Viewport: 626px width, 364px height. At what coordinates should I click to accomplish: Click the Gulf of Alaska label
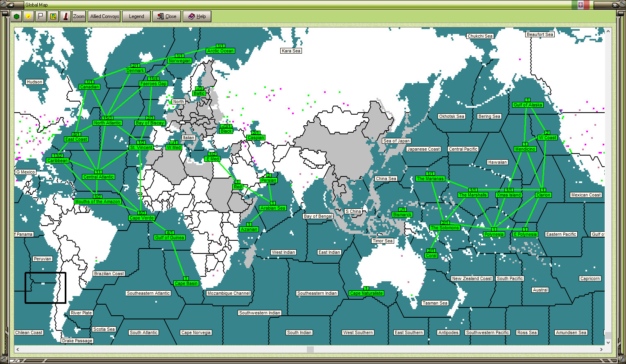(x=528, y=105)
